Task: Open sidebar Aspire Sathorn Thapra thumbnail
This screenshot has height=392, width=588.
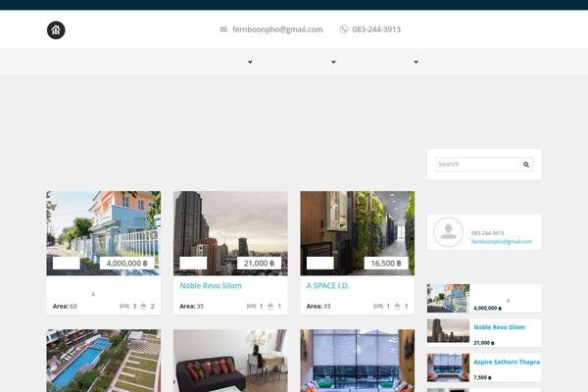Action: tap(448, 367)
